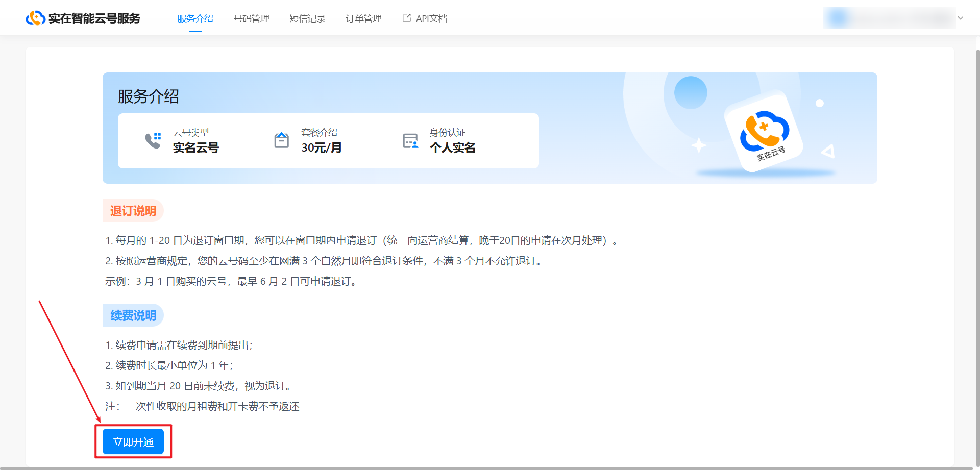Open the 号码管理 tab
Image resolution: width=980 pixels, height=470 pixels.
[251, 19]
